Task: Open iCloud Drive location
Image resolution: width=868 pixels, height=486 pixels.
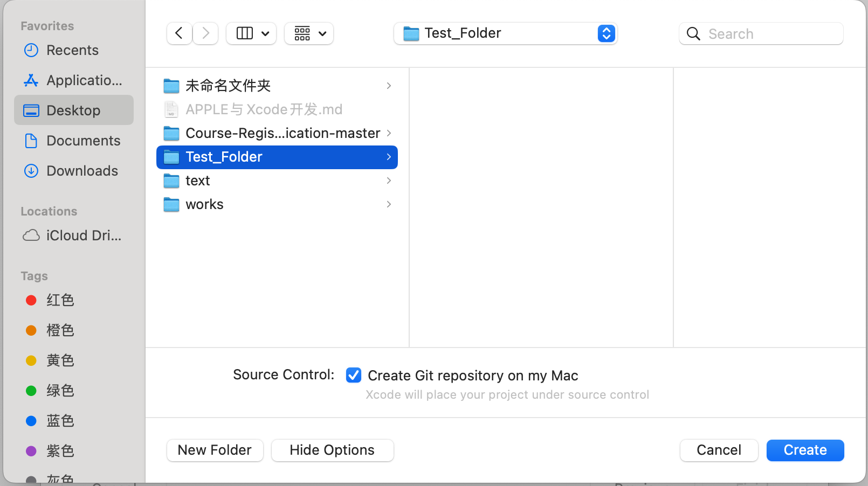Action: [x=83, y=235]
